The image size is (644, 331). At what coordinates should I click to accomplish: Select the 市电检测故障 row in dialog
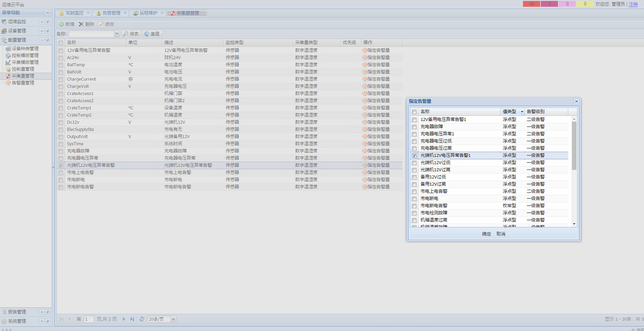click(489, 213)
